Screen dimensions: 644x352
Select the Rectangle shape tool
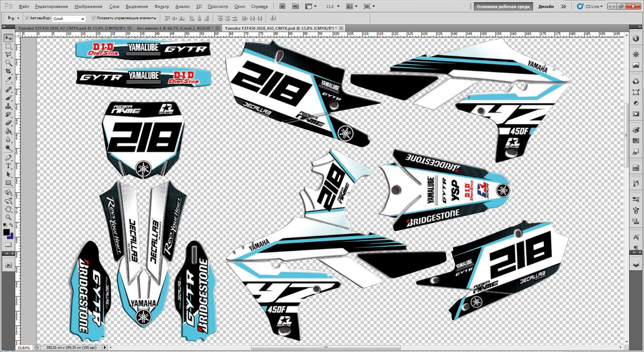(9, 183)
